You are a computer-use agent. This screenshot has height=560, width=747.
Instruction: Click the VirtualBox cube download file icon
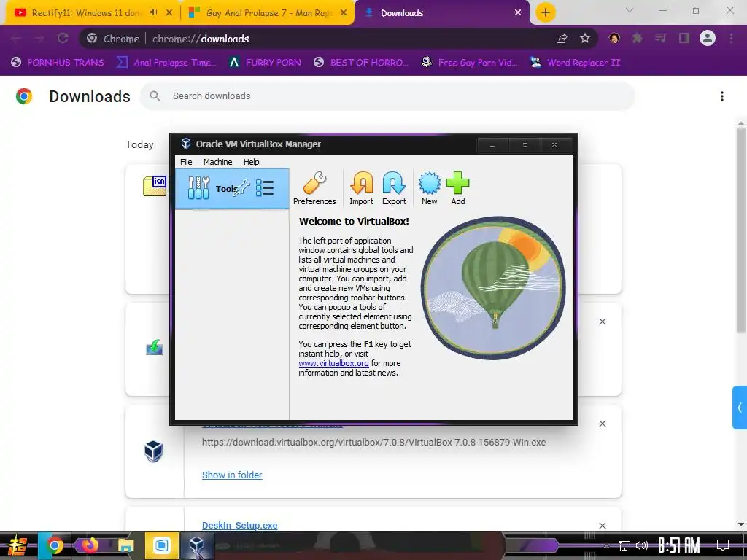153,451
